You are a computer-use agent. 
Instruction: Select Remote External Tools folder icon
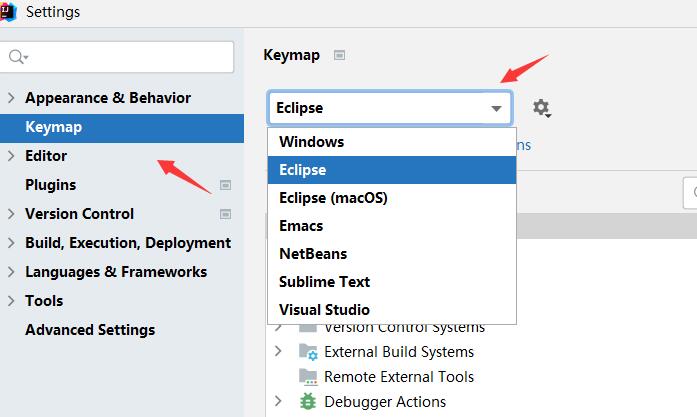[308, 377]
